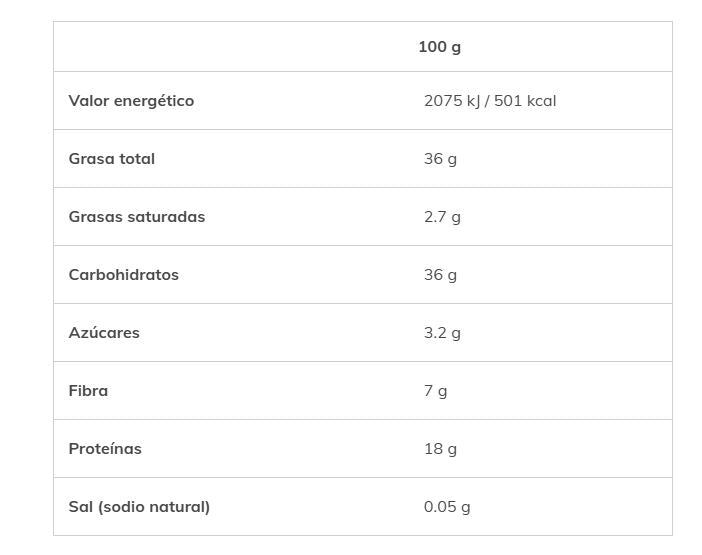Click the 0.05 g salt value
Screen dimensions: 702x555
[447, 507]
